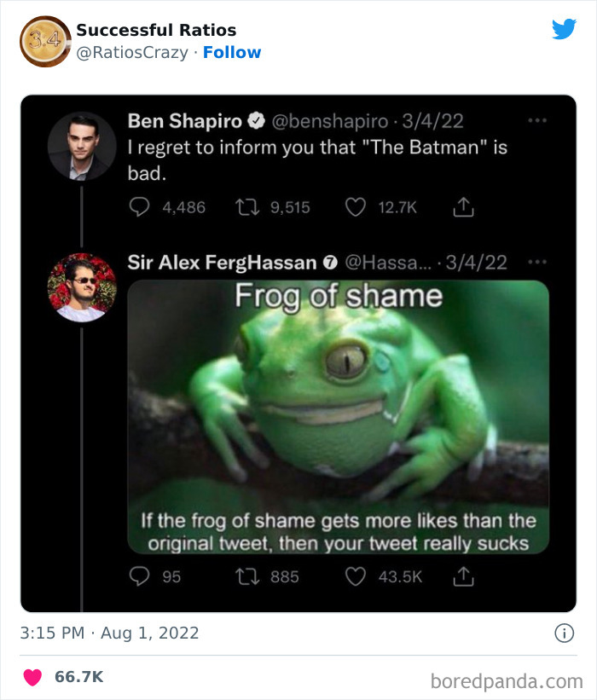Share the Frog of shame tweet

coord(461,577)
